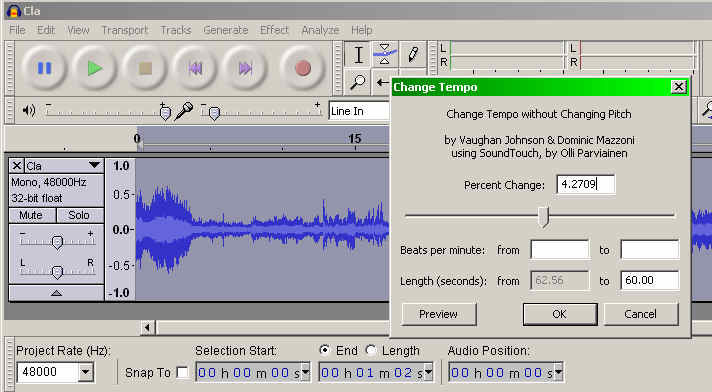Click the track pan L/R slider knob
Screen dimensions: 712x392
click(57, 272)
